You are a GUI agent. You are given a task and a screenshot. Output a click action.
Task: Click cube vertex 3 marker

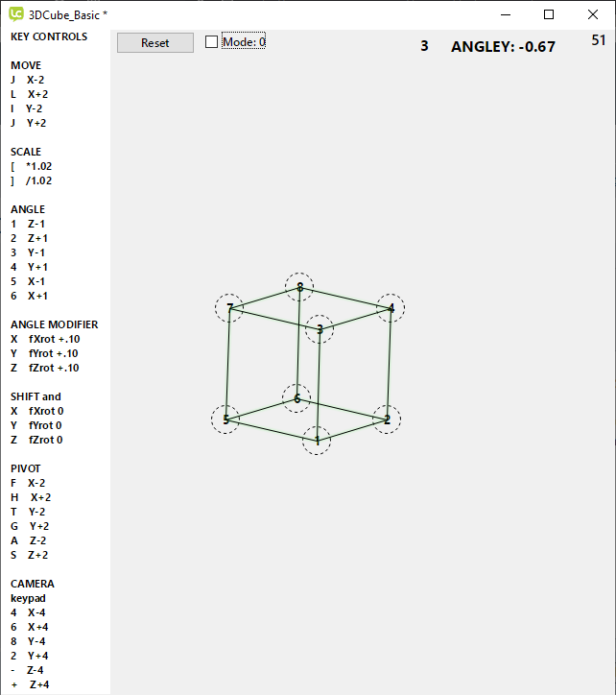(x=320, y=329)
